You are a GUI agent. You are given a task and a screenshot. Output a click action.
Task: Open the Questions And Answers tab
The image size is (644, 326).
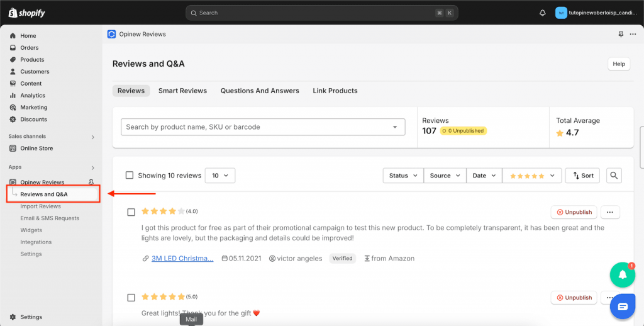point(260,91)
